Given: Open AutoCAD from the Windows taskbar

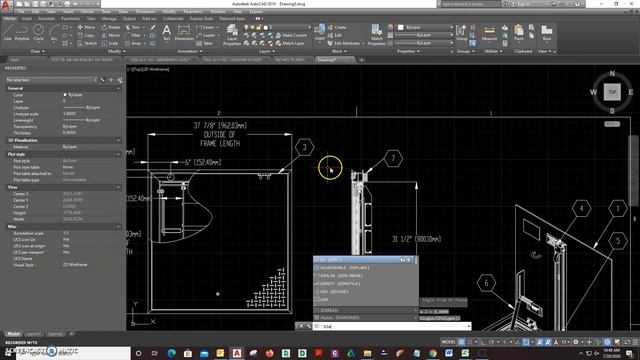Looking at the screenshot, I should (x=236, y=353).
